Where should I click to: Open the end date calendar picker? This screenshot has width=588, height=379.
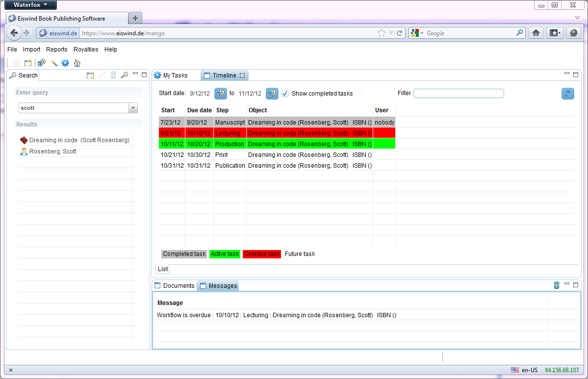tap(272, 93)
